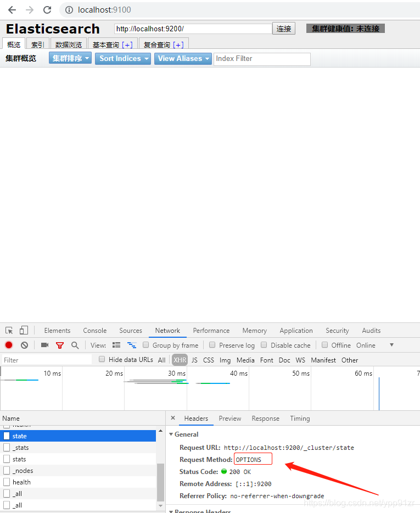The height and width of the screenshot is (513, 420).
Task: Select the stats request row
Action: pos(78,459)
